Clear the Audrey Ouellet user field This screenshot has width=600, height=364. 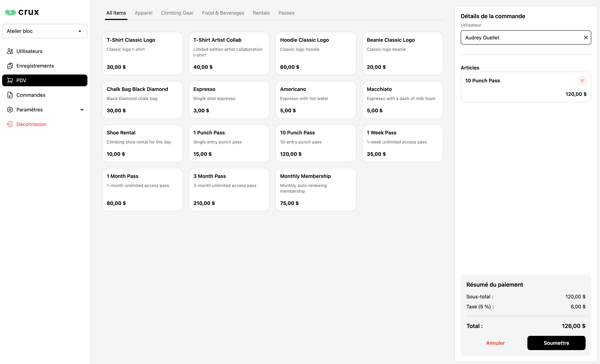tap(586, 37)
